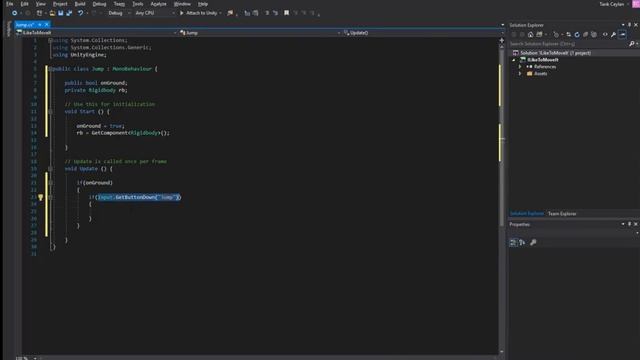The image size is (640, 360).
Task: Open the Project menu
Action: pos(60,4)
